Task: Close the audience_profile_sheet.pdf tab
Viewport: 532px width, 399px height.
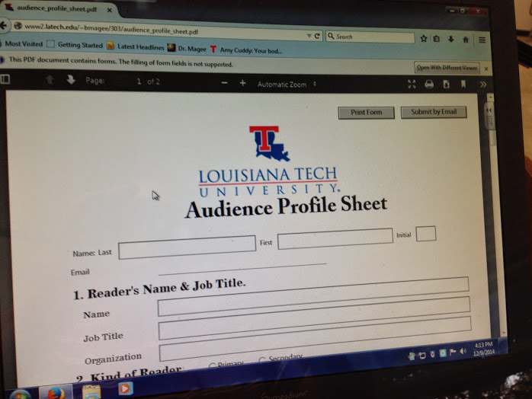Action: click(109, 10)
